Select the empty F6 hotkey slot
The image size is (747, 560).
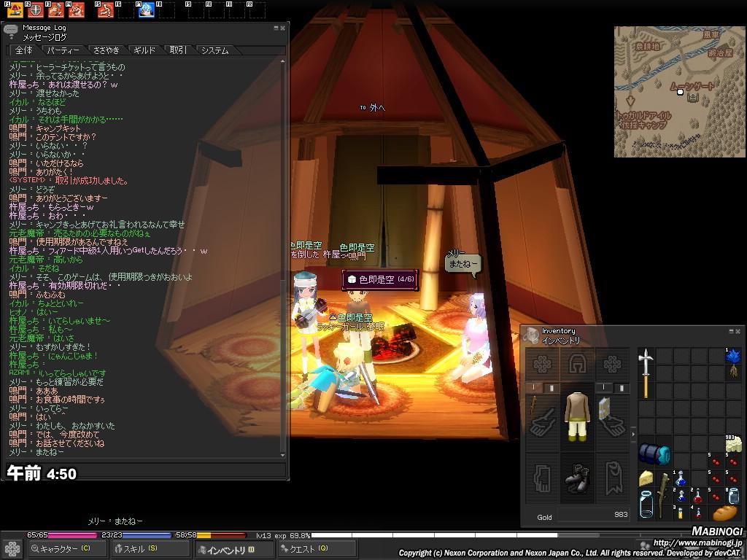(125, 9)
